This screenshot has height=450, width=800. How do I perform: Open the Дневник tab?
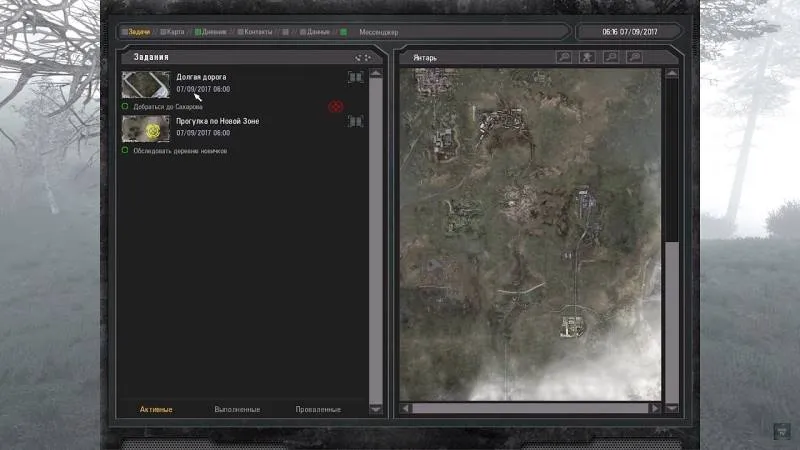pyautogui.click(x=211, y=32)
